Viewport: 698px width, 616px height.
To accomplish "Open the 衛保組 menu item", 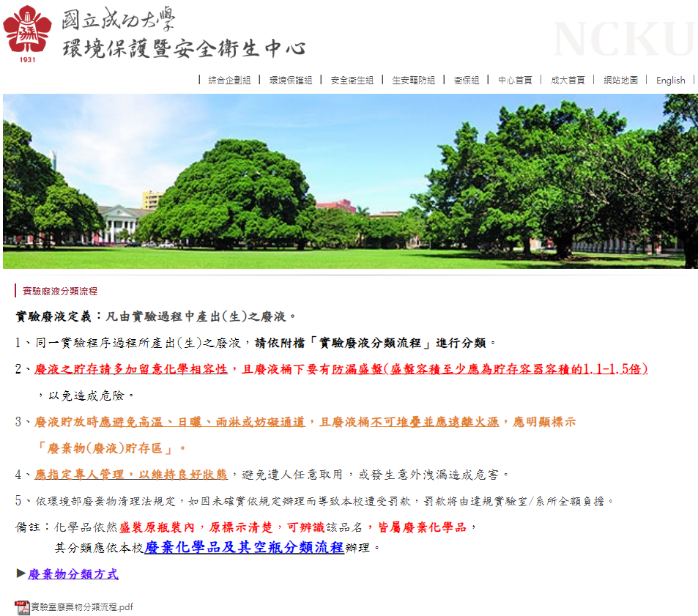I will (x=467, y=81).
